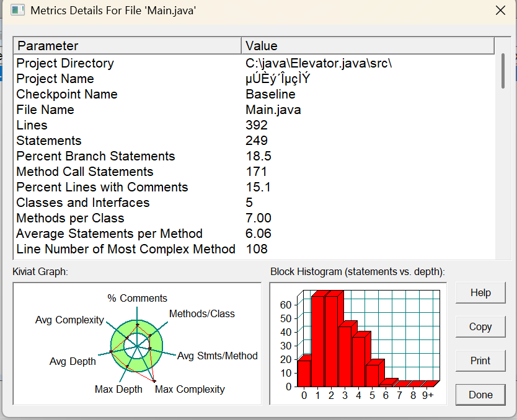Viewport: 517px width, 420px height.
Task: Select the Project Directory row
Action: [65, 63]
